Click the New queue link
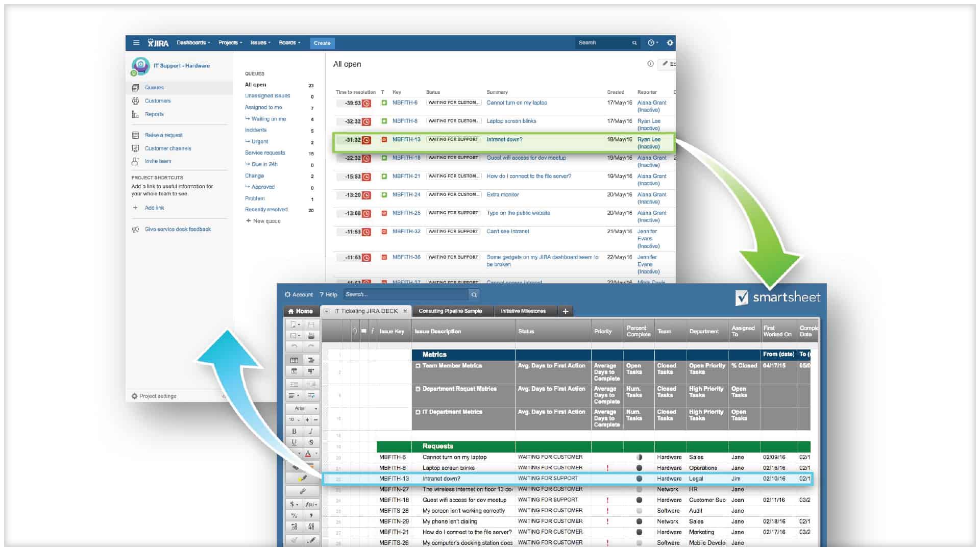The height and width of the screenshot is (551, 980). (263, 221)
